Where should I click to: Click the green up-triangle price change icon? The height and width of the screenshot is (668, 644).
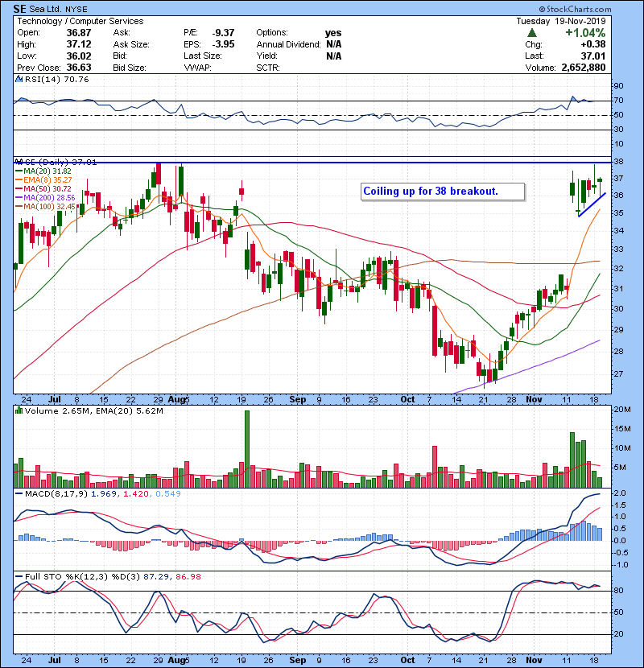click(x=531, y=33)
